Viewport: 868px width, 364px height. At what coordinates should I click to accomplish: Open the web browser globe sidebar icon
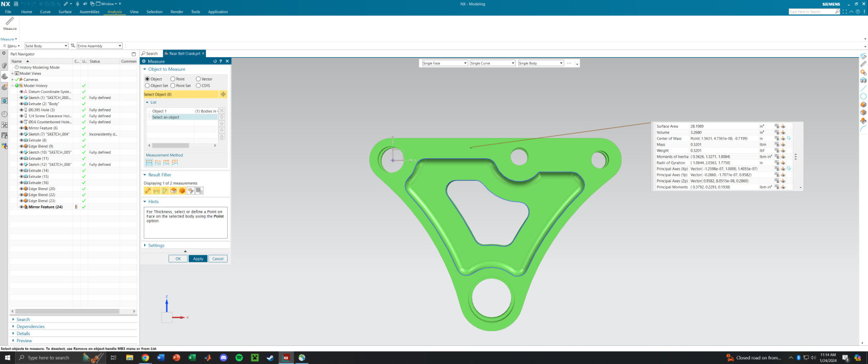(5, 101)
